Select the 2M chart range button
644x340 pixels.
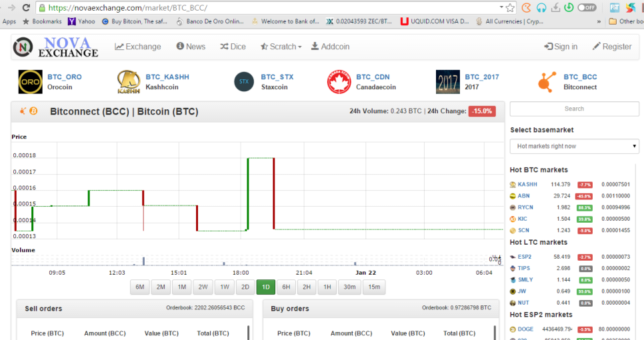(x=161, y=287)
